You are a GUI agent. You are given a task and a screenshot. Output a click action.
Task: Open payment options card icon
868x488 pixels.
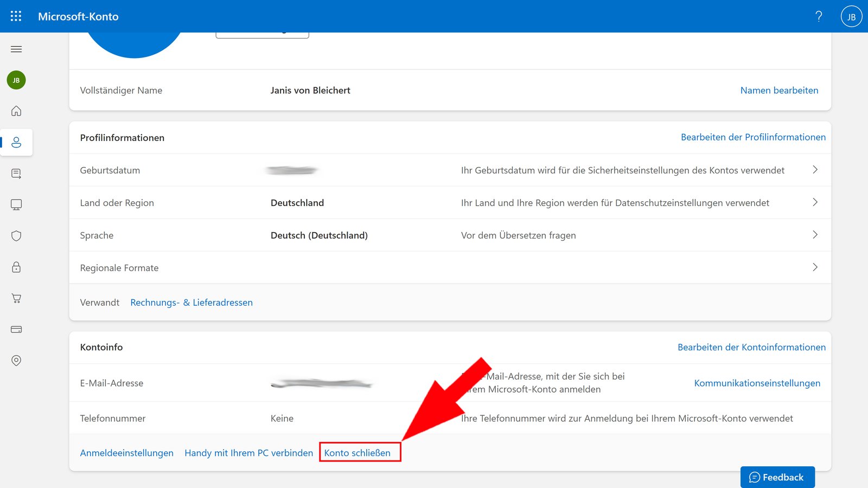click(x=16, y=329)
